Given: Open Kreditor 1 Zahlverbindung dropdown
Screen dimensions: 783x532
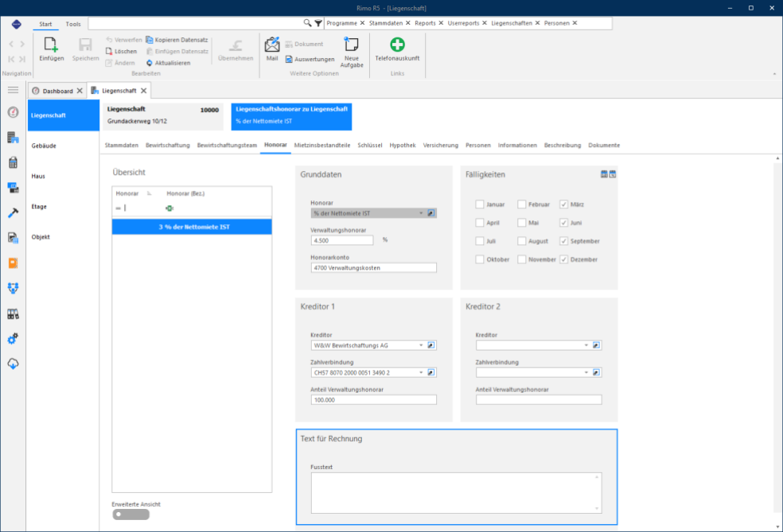Looking at the screenshot, I should [421, 372].
